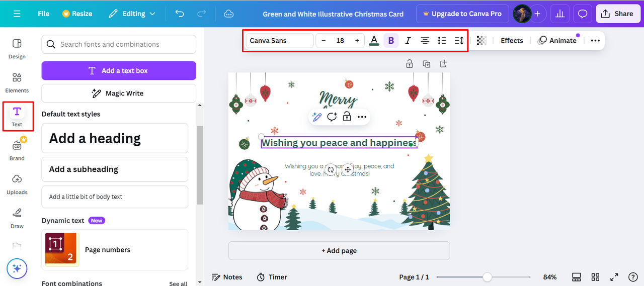Open grid view of pages
The height and width of the screenshot is (286, 644).
click(595, 277)
